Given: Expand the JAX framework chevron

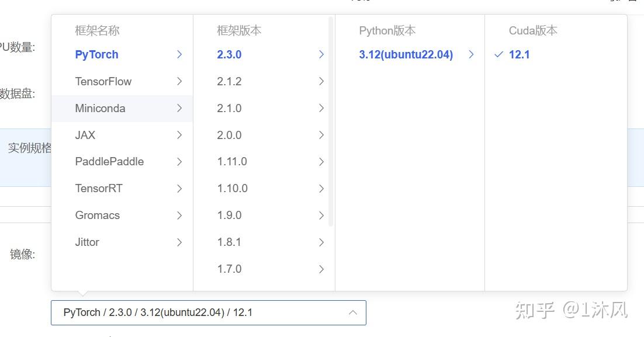Looking at the screenshot, I should point(179,135).
